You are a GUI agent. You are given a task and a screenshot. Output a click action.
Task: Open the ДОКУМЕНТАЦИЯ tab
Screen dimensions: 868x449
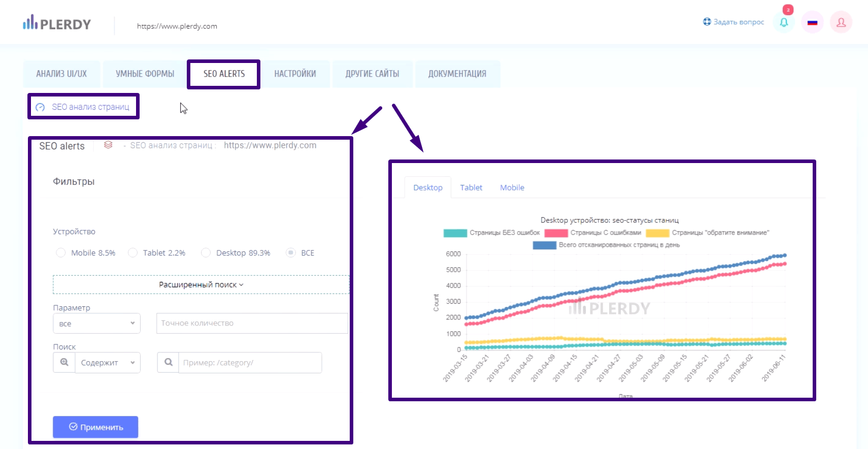click(457, 74)
